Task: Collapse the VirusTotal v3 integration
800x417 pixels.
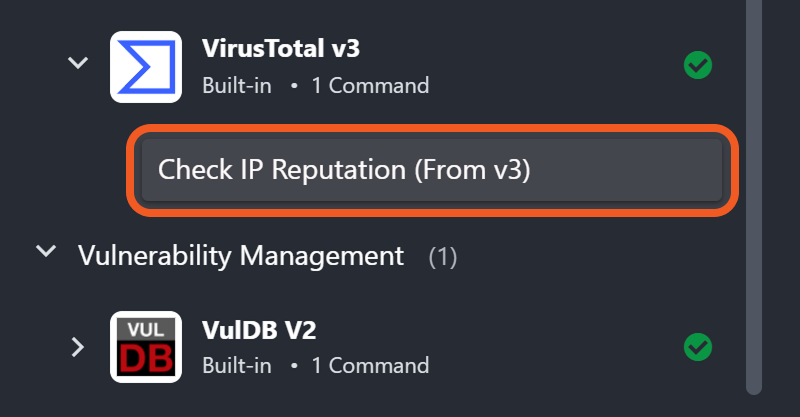Action: (x=77, y=63)
